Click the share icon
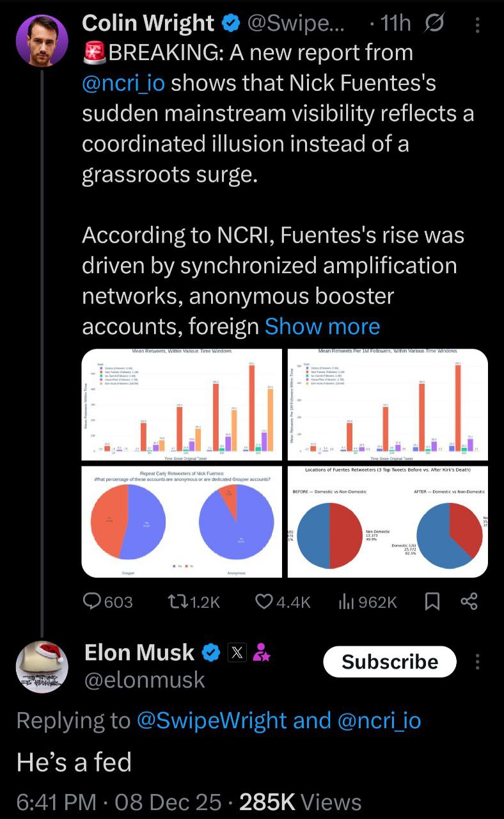 [x=469, y=601]
